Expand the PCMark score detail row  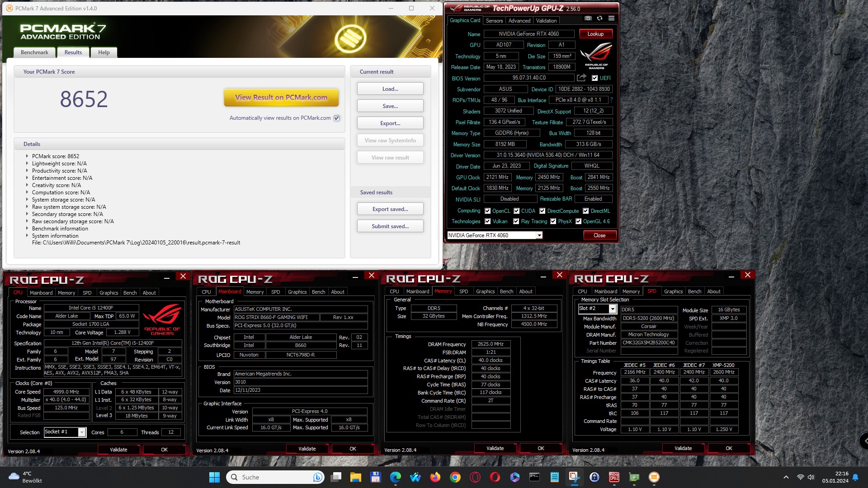click(x=27, y=156)
